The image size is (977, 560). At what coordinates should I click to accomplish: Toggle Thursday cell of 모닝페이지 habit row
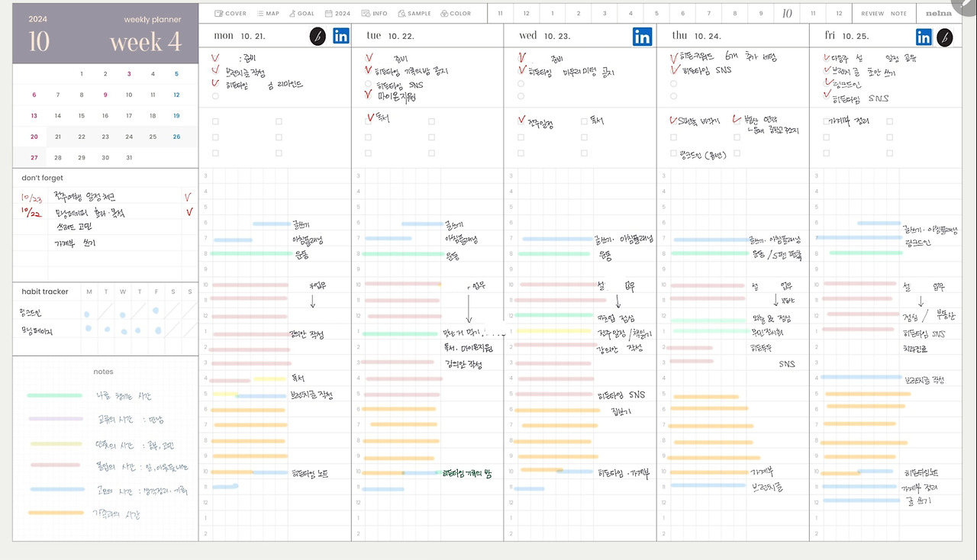click(x=139, y=329)
